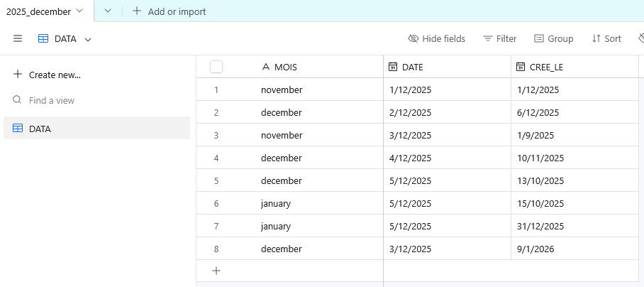Click the DATA grid view icon in toolbar
This screenshot has width=644, height=287.
click(x=43, y=39)
